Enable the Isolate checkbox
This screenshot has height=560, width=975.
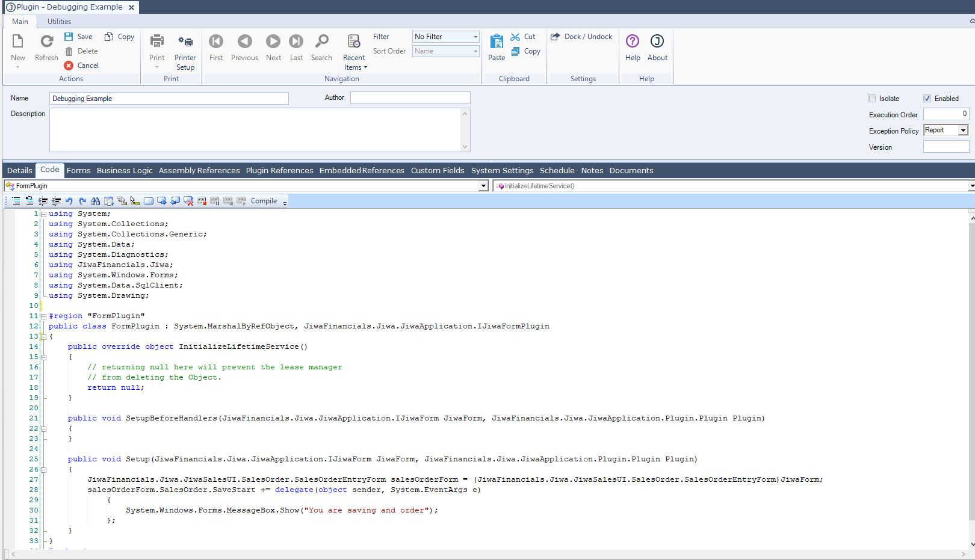click(871, 99)
